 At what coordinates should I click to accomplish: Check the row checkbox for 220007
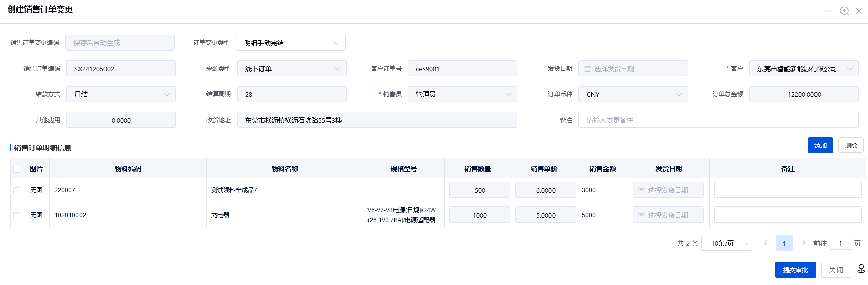click(x=17, y=190)
